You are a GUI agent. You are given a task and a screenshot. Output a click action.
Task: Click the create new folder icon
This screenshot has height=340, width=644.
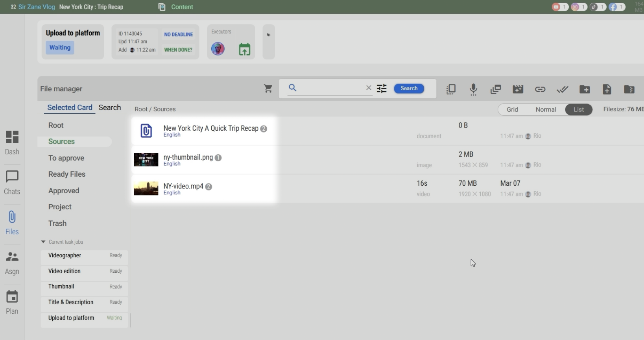tap(585, 89)
